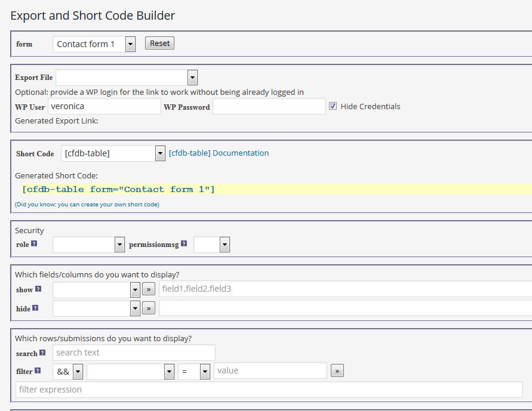Click the show fields text box with field1,field2,field3

pos(345,289)
